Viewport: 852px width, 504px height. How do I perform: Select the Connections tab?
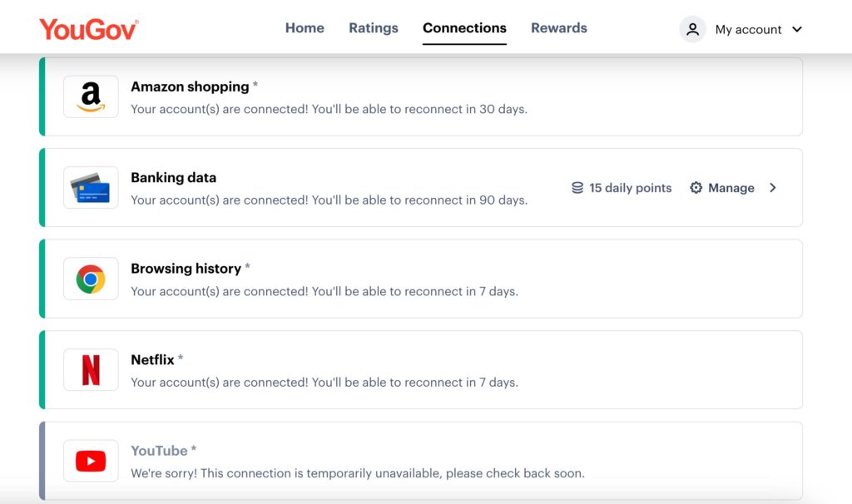[x=464, y=28]
